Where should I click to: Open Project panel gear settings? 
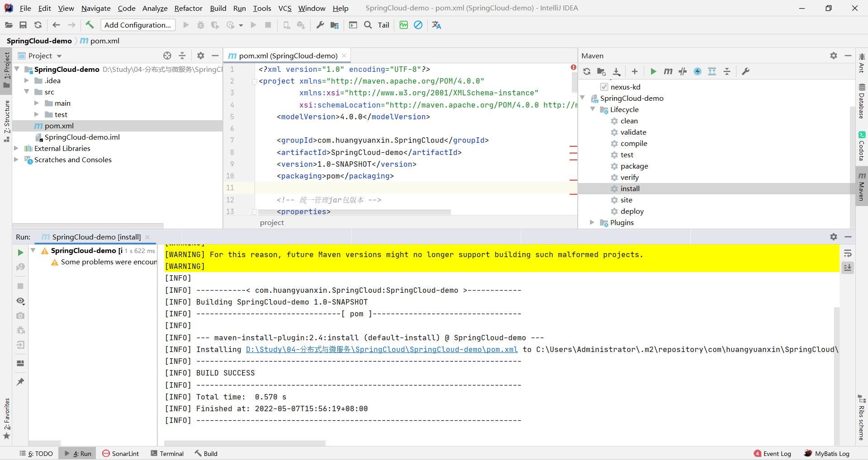pos(201,56)
